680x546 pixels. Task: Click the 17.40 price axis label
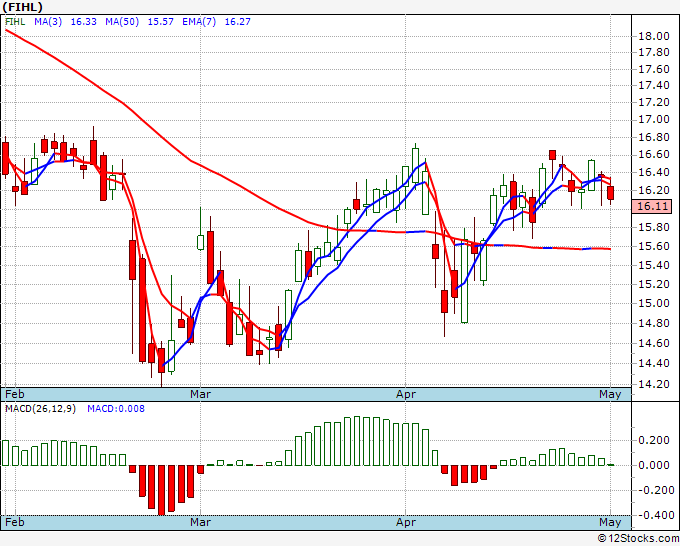(654, 85)
